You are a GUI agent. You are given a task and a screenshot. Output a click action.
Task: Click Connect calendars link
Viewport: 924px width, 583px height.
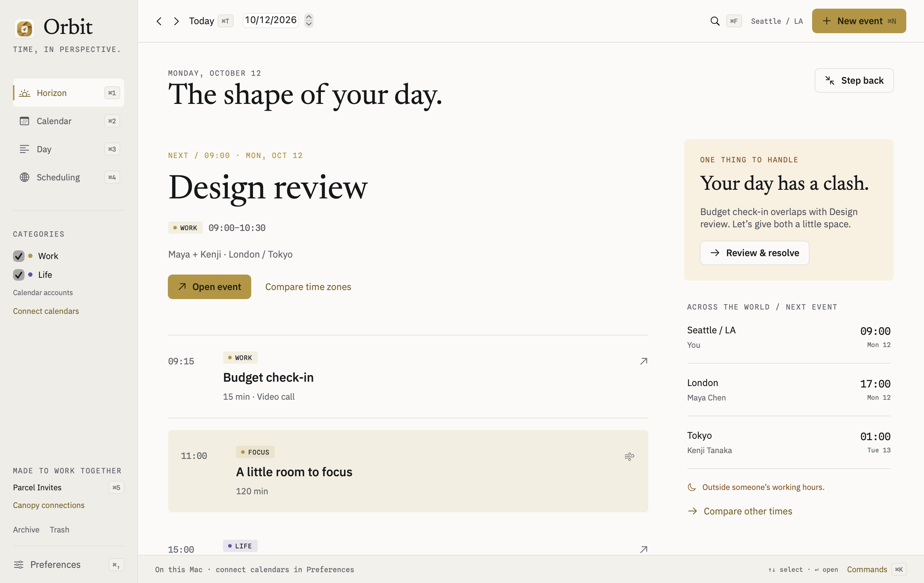pos(46,311)
